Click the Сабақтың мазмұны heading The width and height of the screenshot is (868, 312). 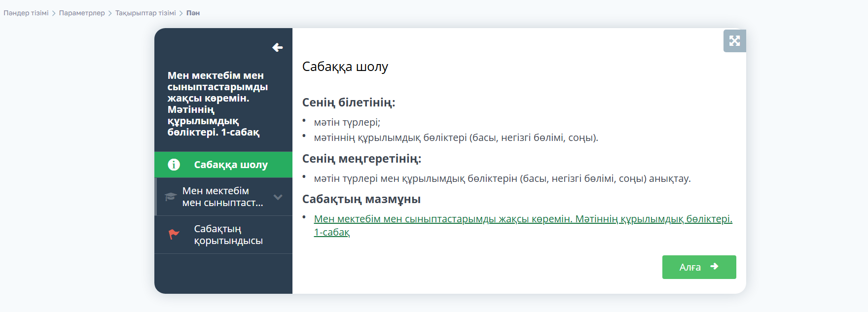[361, 199]
